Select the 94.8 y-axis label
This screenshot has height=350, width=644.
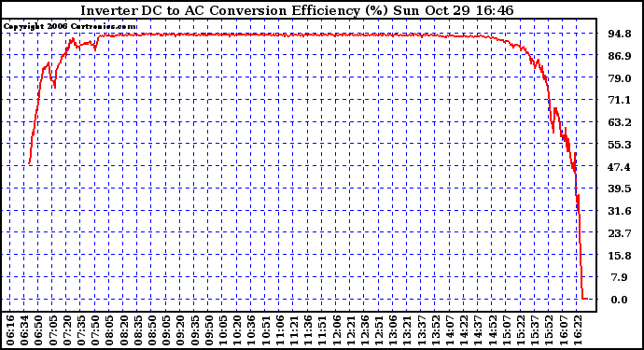[x=620, y=34]
